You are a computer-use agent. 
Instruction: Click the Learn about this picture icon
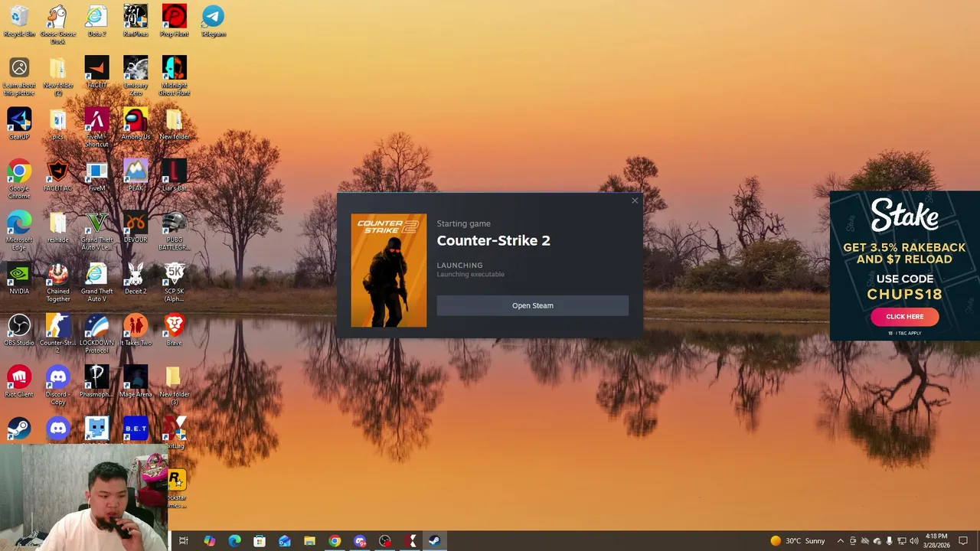pyautogui.click(x=19, y=76)
